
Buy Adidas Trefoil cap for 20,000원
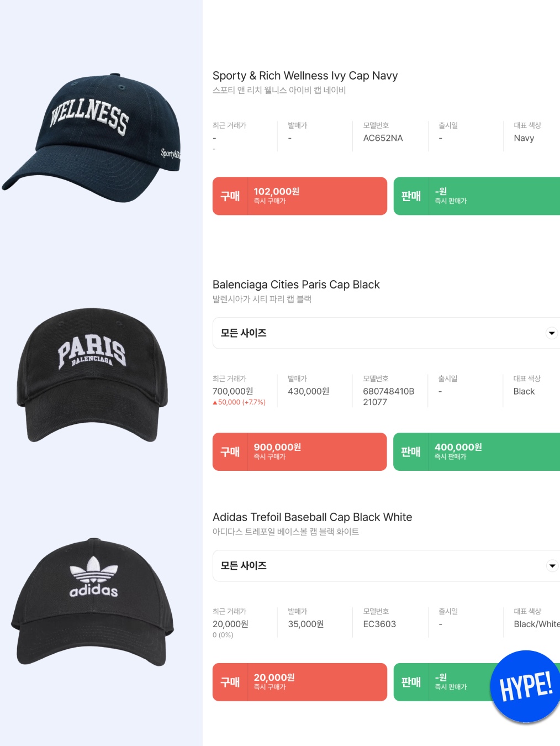(x=300, y=682)
